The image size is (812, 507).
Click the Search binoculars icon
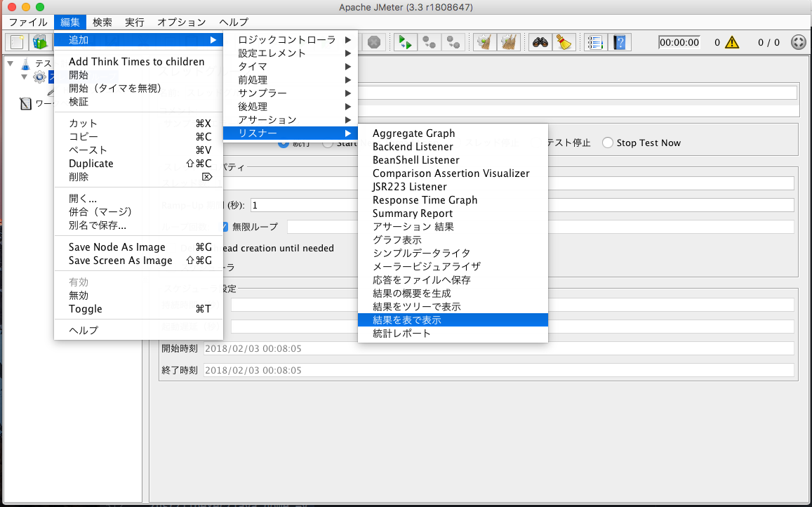coord(540,42)
